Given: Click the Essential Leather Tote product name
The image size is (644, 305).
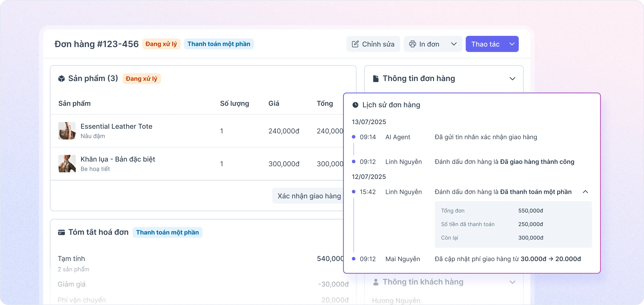Looking at the screenshot, I should 116,126.
